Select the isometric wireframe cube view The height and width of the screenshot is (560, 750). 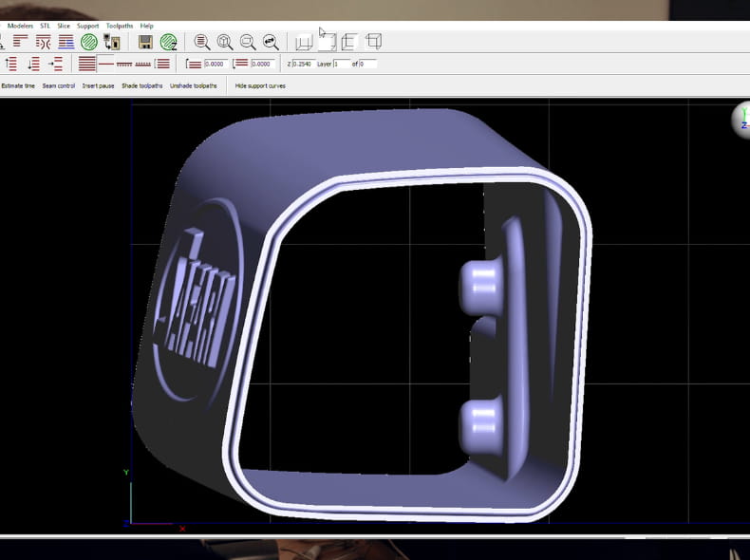coord(373,42)
